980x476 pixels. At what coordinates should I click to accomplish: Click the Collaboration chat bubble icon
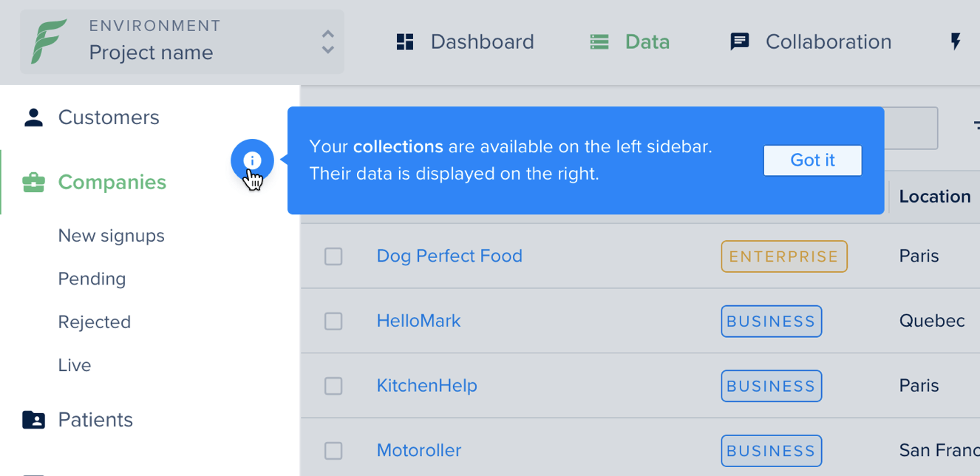pos(740,42)
